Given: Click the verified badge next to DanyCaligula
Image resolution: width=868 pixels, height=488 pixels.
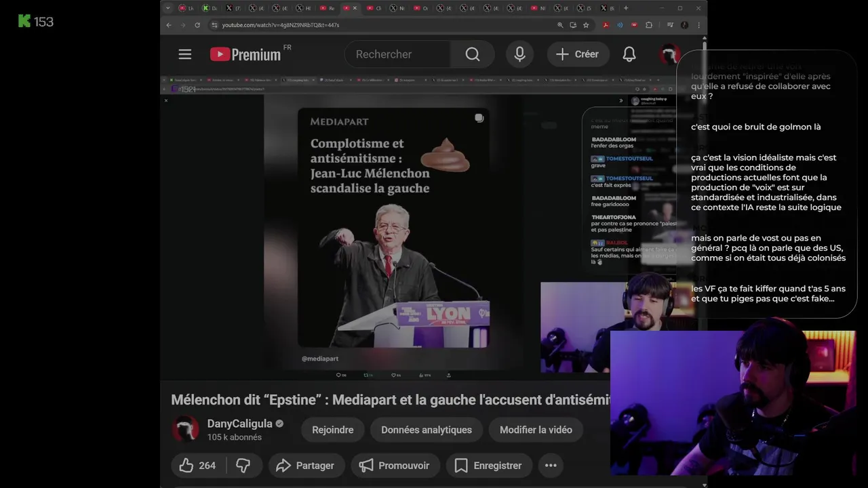Looking at the screenshot, I should 279,424.
